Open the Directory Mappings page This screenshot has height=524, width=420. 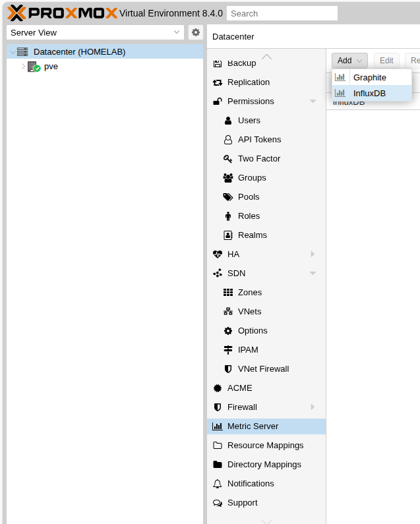click(x=266, y=465)
